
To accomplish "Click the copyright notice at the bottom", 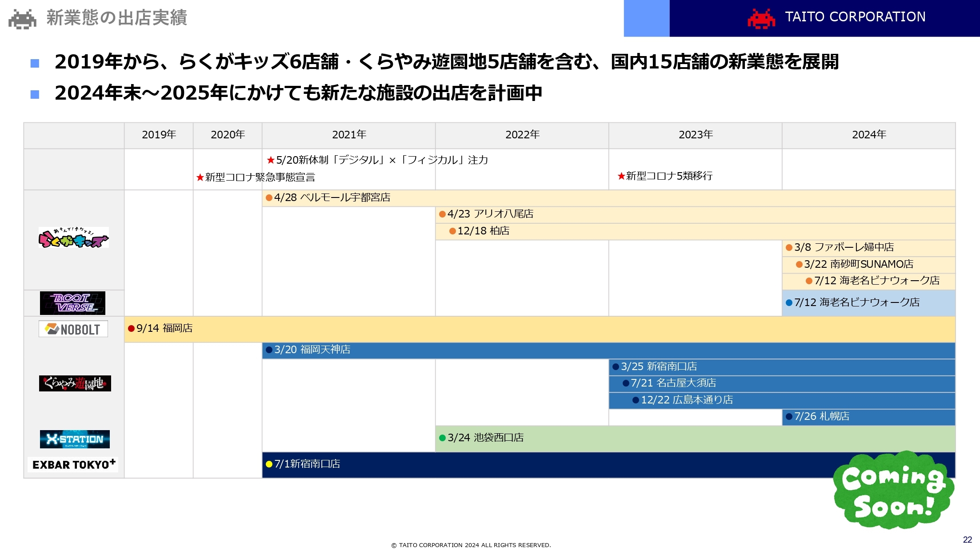I will 471,545.
